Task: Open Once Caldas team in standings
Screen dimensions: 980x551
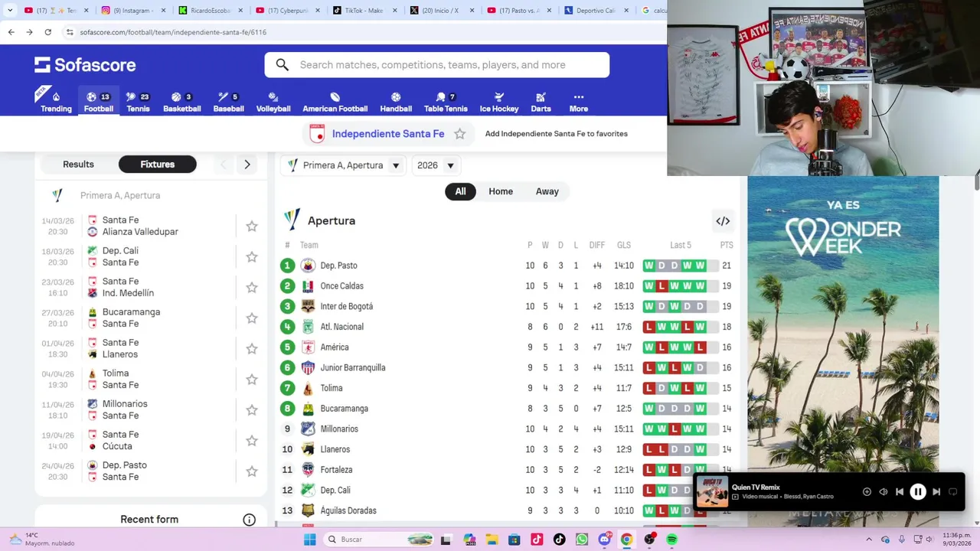Action: tap(341, 286)
